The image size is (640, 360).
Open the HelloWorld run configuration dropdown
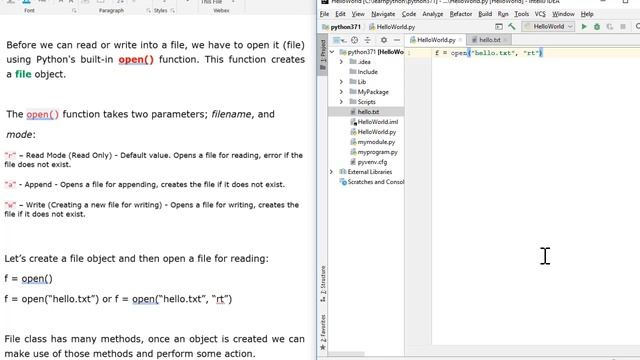click(549, 27)
